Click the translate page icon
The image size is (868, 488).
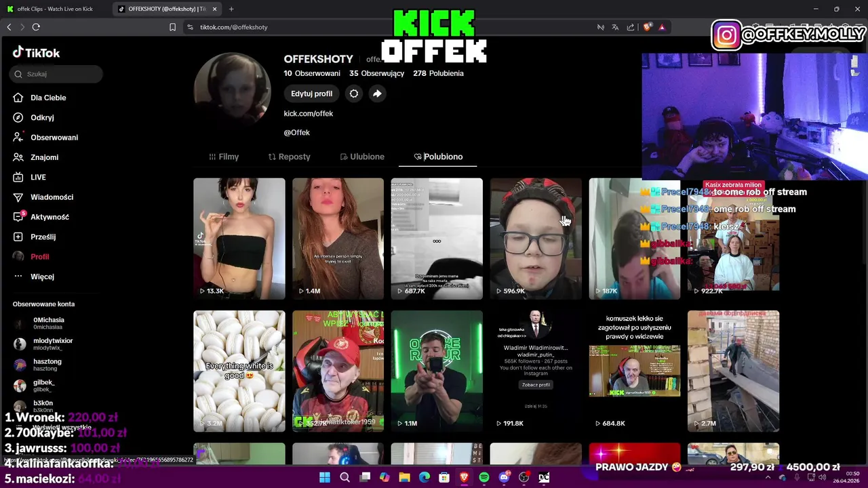(x=615, y=27)
